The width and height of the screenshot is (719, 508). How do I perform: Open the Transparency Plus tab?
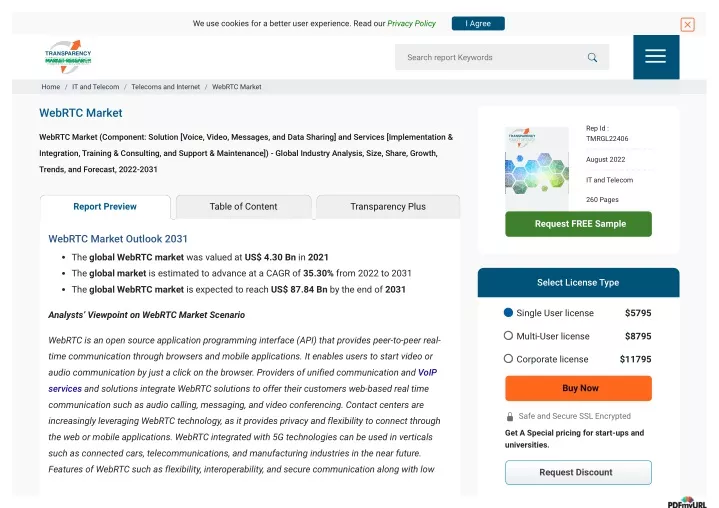(x=388, y=207)
